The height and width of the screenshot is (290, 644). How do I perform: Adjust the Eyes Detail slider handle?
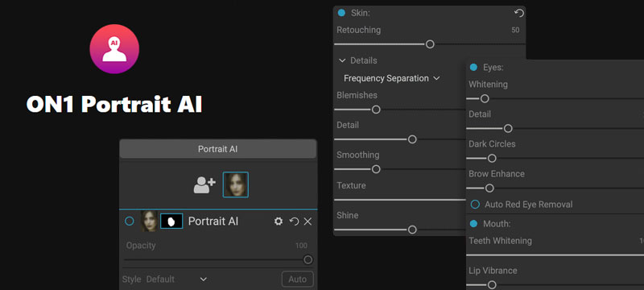coord(508,129)
